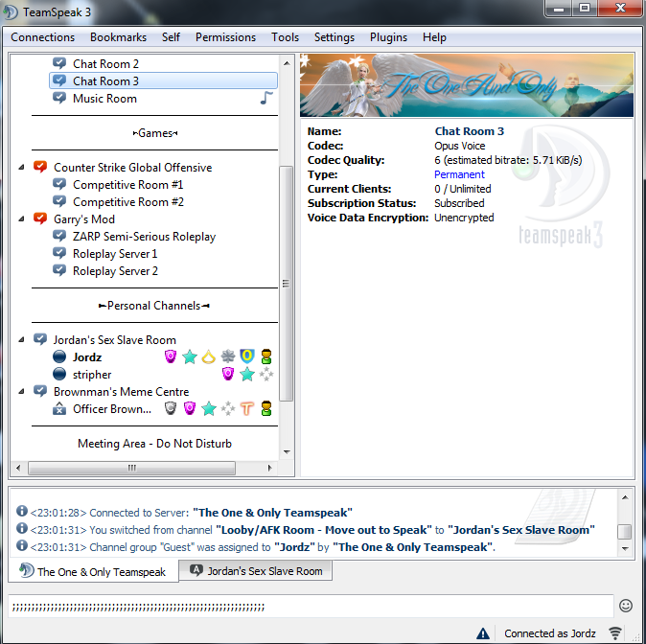Click The One And Only server banner
Screen dimensions: 646x644
pyautogui.click(x=467, y=85)
